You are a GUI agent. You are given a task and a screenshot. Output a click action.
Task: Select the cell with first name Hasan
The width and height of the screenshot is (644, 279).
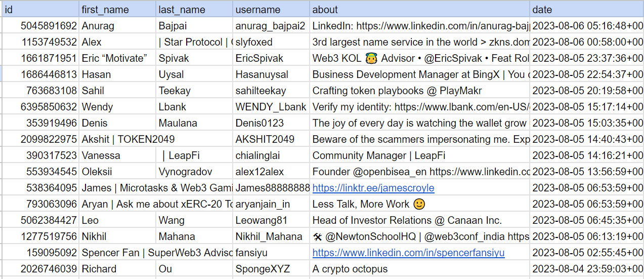coord(117,74)
